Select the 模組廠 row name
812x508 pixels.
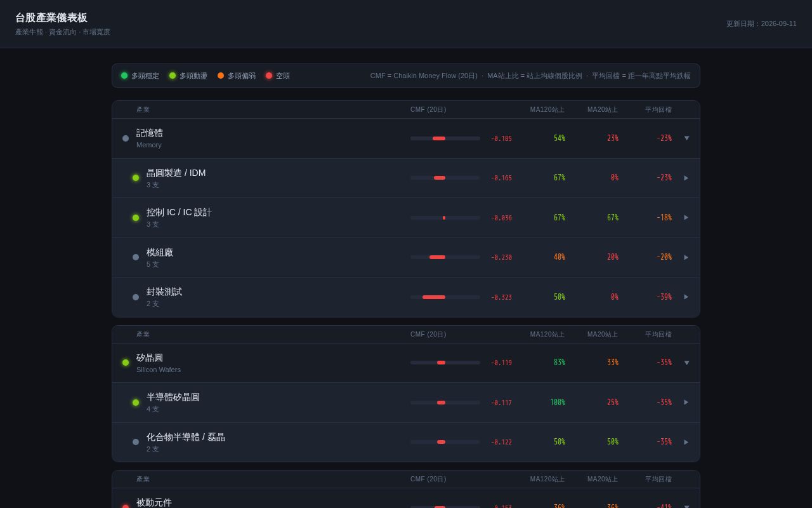click(x=160, y=252)
